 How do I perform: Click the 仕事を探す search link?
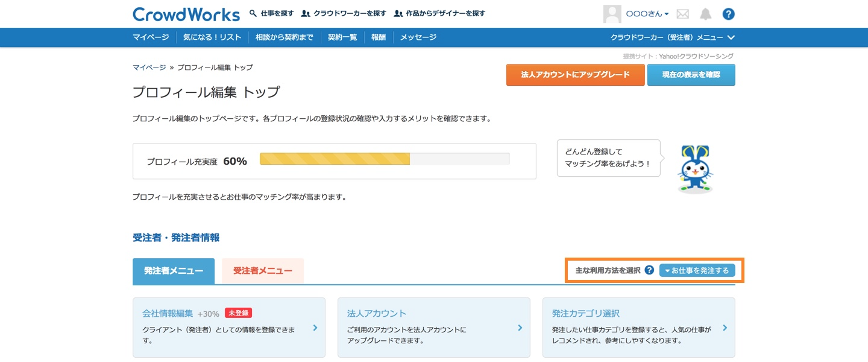pyautogui.click(x=272, y=13)
